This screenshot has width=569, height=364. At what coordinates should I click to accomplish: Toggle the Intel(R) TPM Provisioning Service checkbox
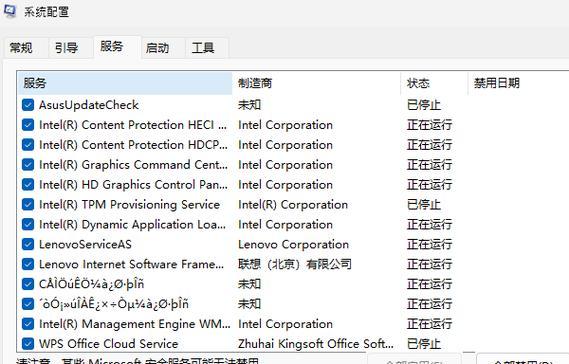(x=28, y=205)
